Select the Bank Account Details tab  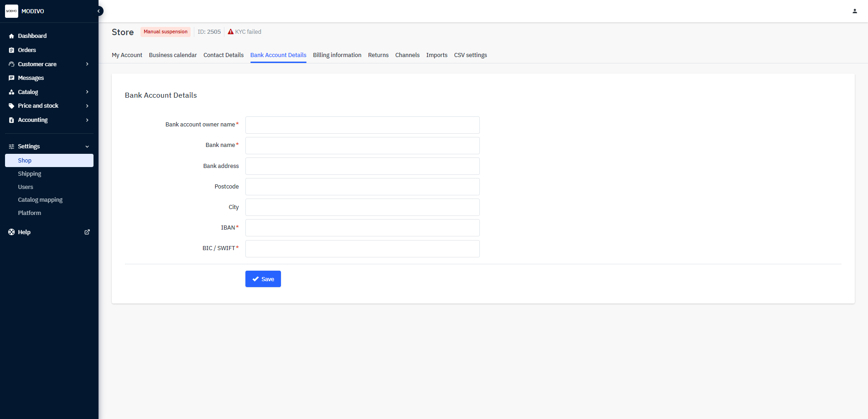pyautogui.click(x=278, y=55)
